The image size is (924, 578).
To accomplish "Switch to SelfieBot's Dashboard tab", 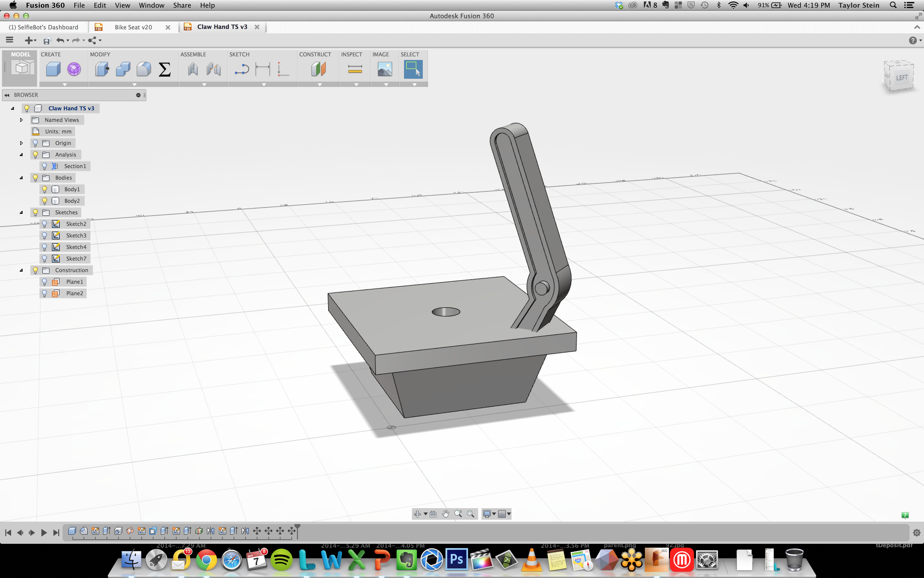I will [44, 27].
